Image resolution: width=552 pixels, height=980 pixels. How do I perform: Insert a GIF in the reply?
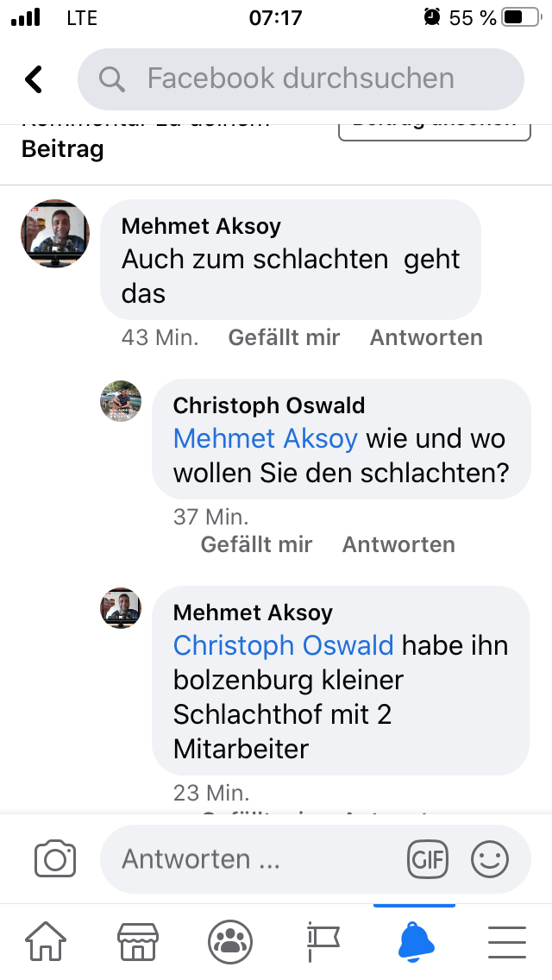[428, 859]
